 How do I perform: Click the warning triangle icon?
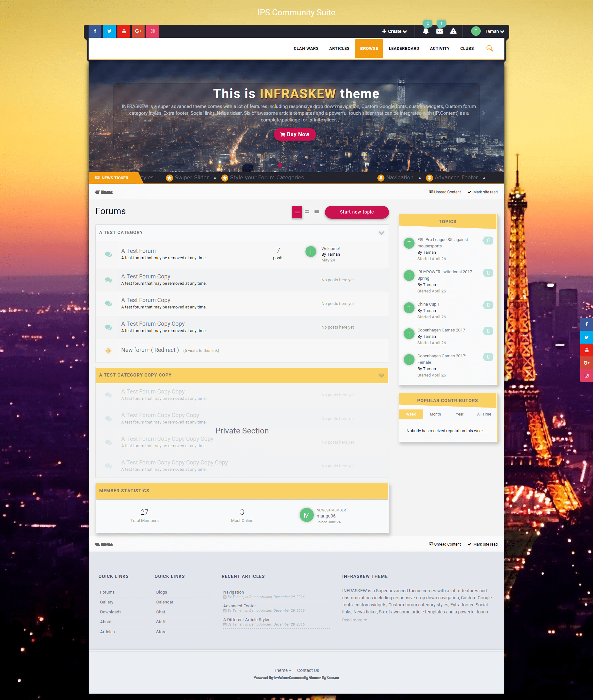click(453, 31)
